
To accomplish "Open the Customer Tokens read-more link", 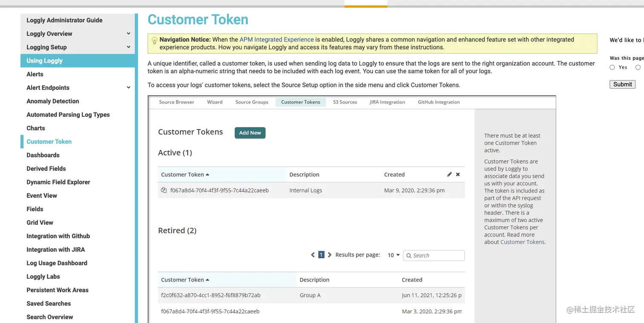I will click(x=522, y=242).
